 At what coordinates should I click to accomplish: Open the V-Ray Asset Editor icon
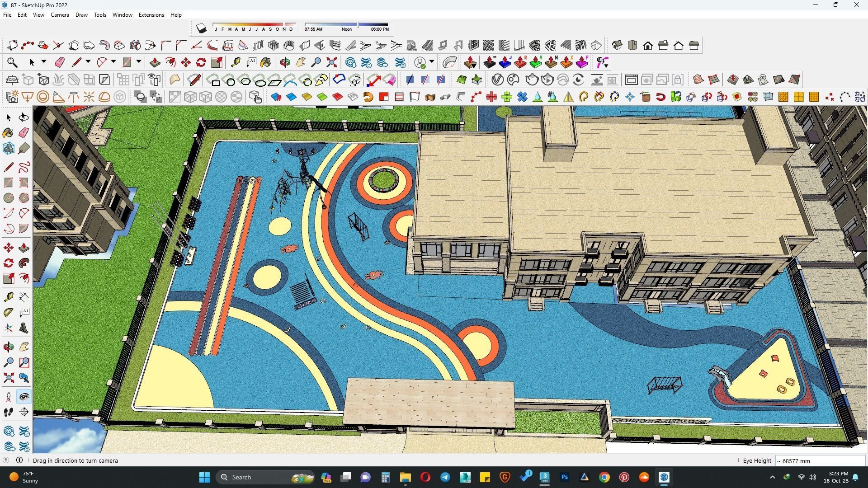click(497, 80)
